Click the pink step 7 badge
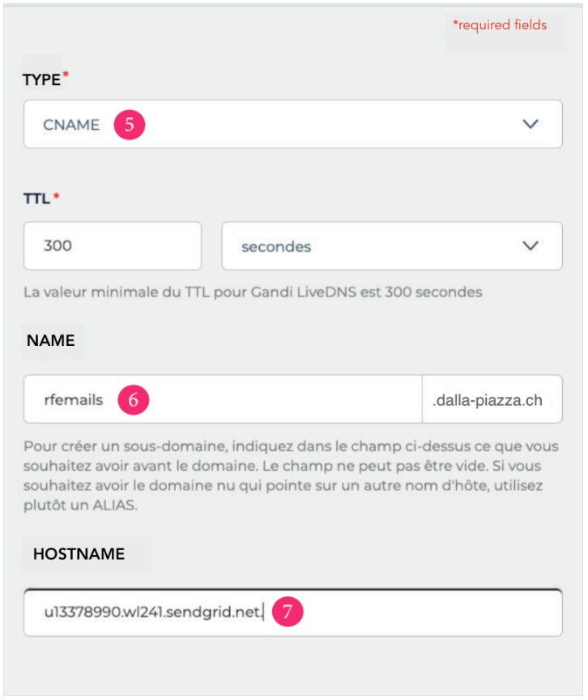Screen dimensions: 588x700 [x=288, y=611]
